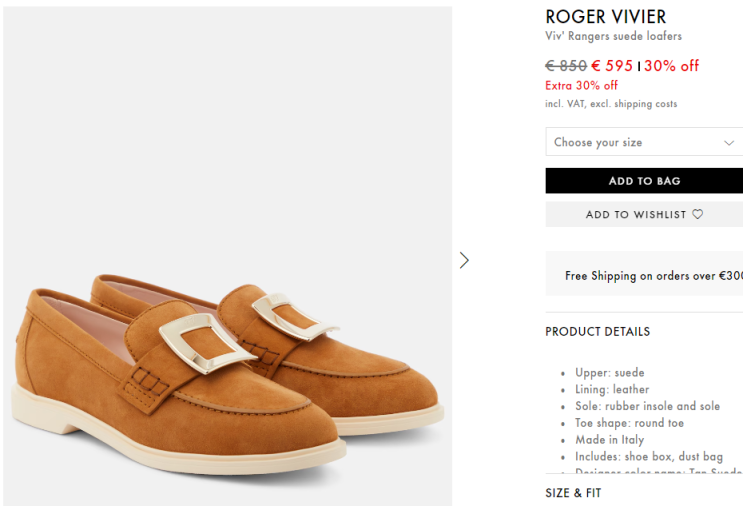743x506 pixels.
Task: Click the Extra 30% off promotion text
Action: coord(581,86)
